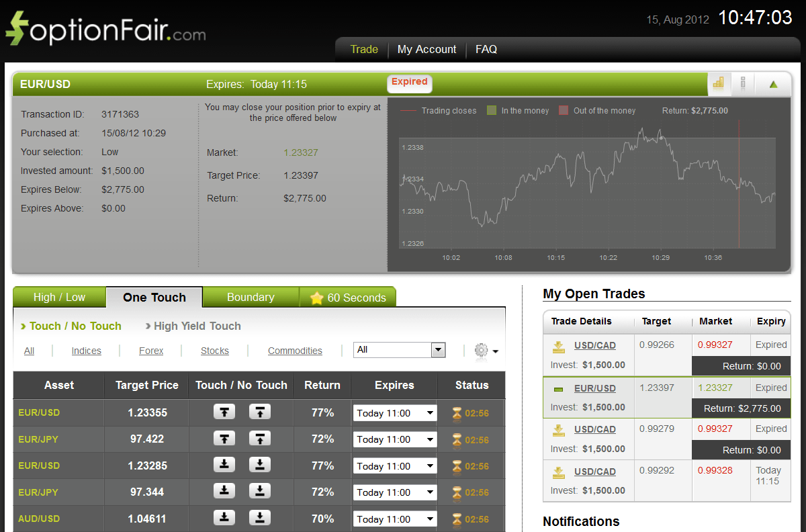
Task: Open Expires dropdown in EUR/USD 1.23285 row
Action: (395, 466)
